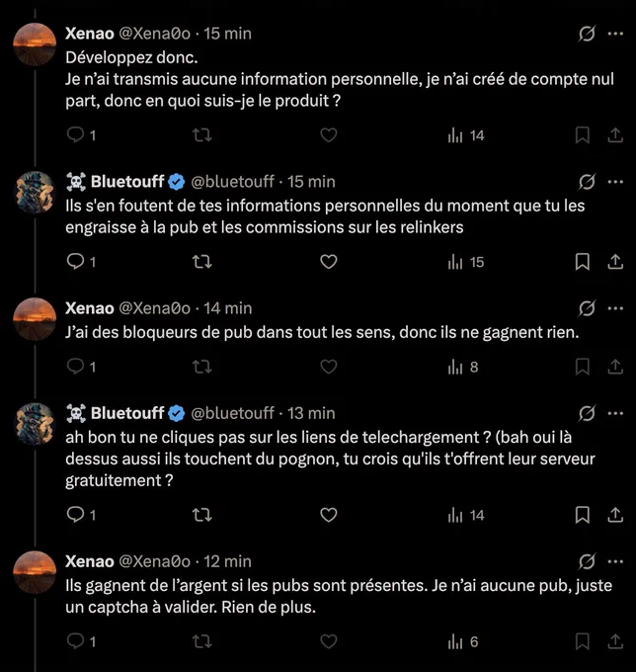Open Grok icon on Xenao's first tweet
Screen dimensions: 636x672
(x=587, y=34)
